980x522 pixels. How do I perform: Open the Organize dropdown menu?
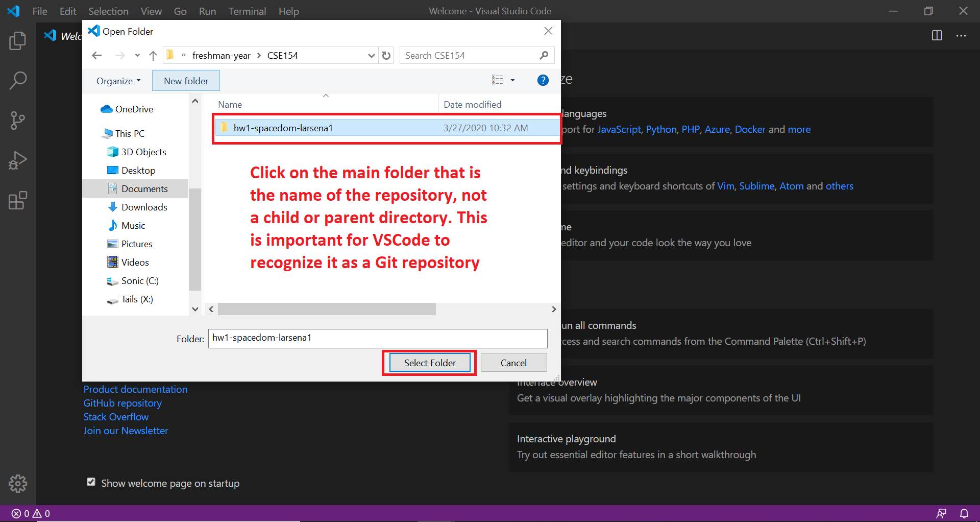117,81
